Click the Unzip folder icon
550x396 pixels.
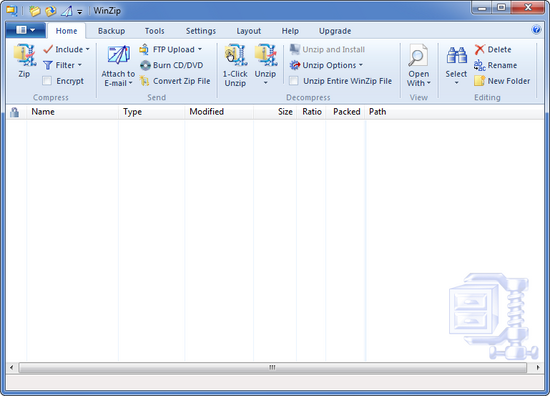[266, 55]
